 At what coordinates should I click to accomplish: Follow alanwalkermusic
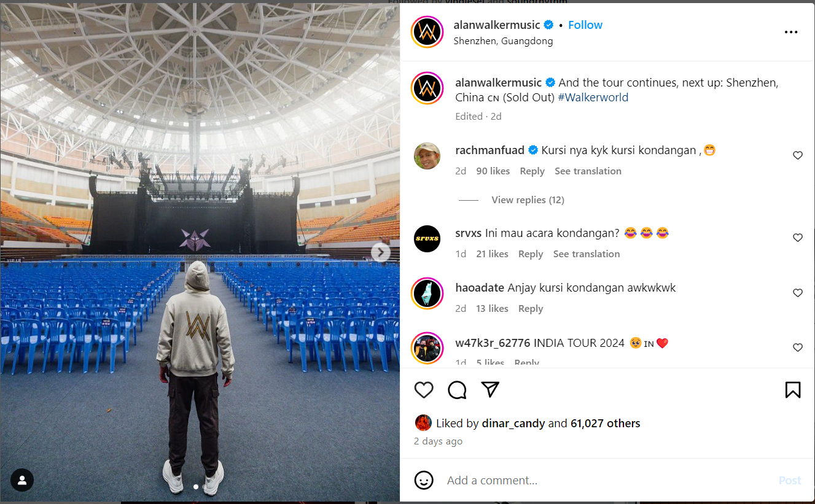pyautogui.click(x=585, y=25)
